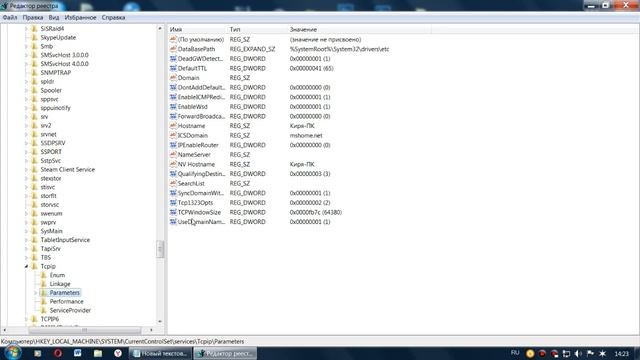This screenshot has height=360, width=640.
Task: Click the NameServer string value icon
Action: click(x=173, y=154)
